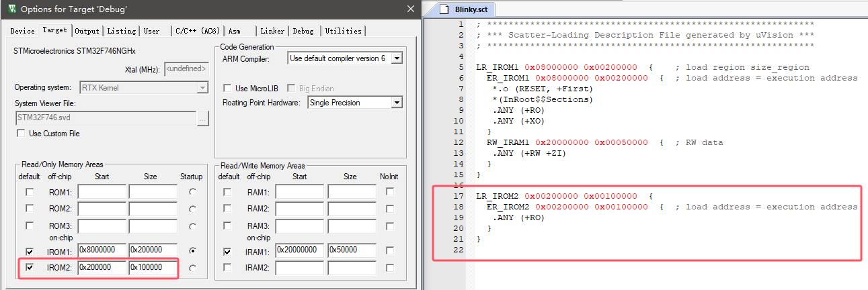Image resolution: width=868 pixels, height=290 pixels.
Task: Enable the Use MicroLIB checkbox
Action: coord(227,89)
